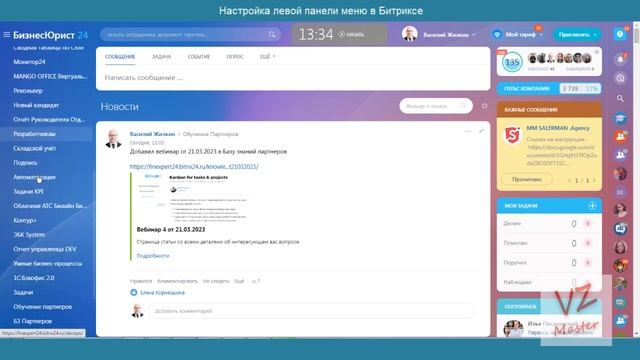Open Василий Жилкин user menu dropdown
The image size is (640, 360).
[473, 35]
